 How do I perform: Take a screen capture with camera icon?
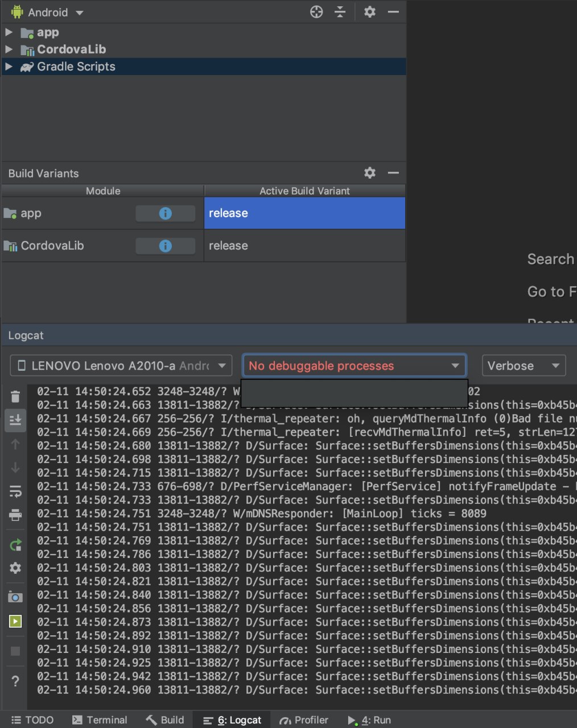pos(15,597)
